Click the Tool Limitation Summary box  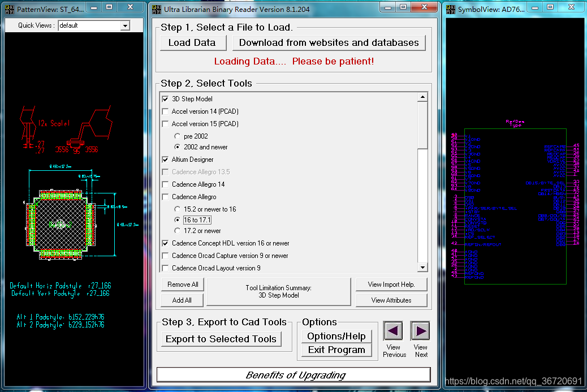coord(279,292)
